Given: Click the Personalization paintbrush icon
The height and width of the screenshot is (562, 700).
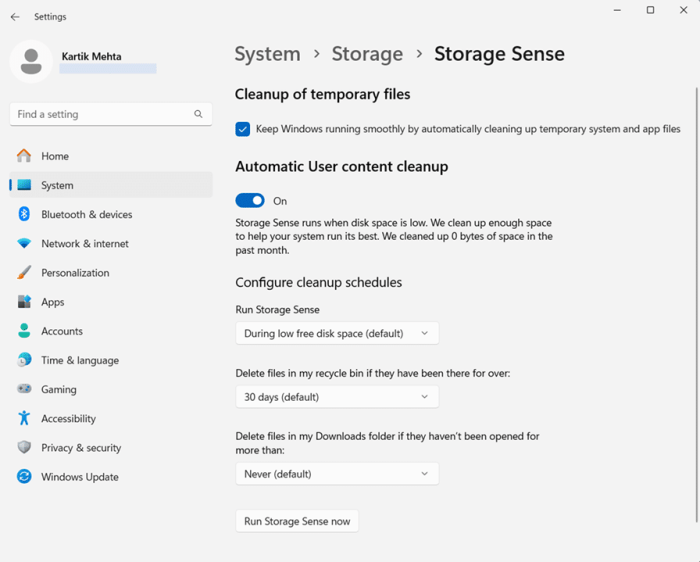Looking at the screenshot, I should (x=24, y=272).
